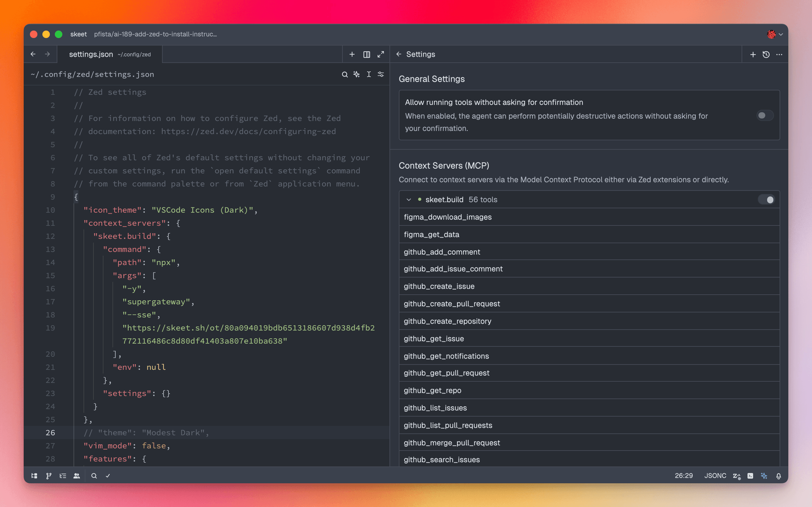Viewport: 812px width, 507px height.
Task: Split the editor pane
Action: coord(366,54)
